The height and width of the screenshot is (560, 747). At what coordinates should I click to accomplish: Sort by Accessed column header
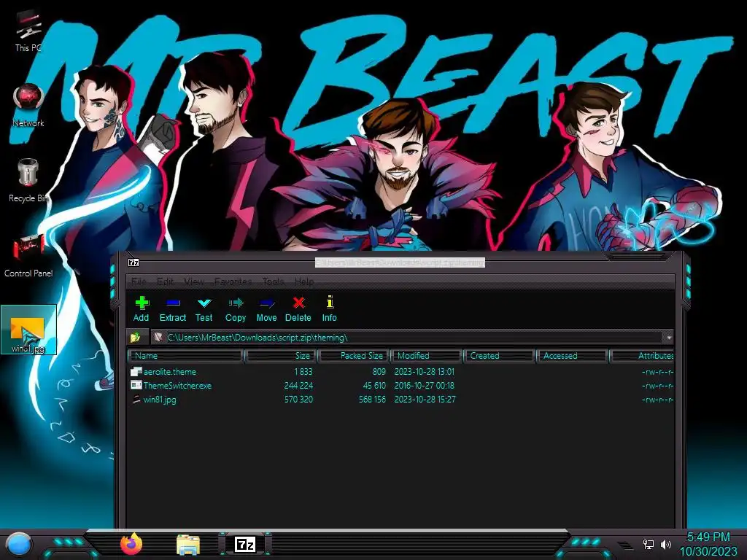coord(572,356)
